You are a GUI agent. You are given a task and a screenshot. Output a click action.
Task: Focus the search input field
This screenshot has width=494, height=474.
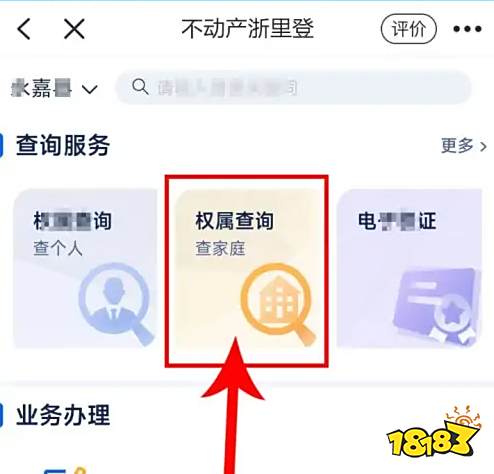(x=293, y=87)
